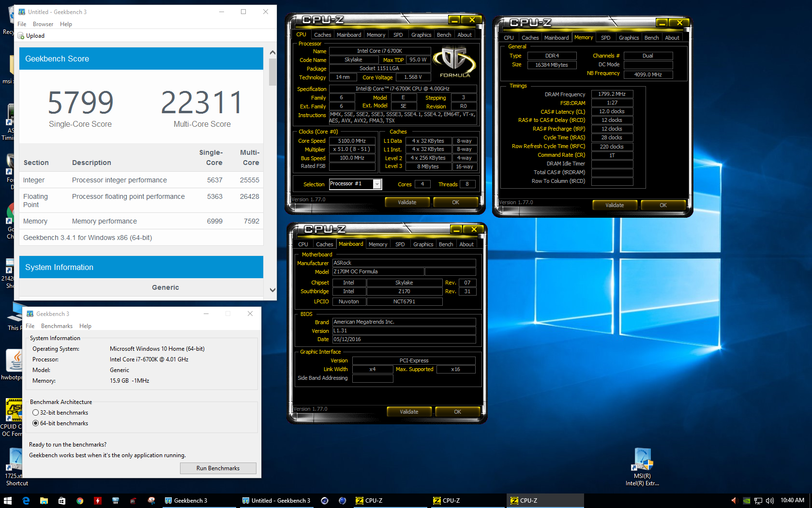Click the Geekbench results scroll-down arrow
The width and height of the screenshot is (812, 508).
click(272, 290)
